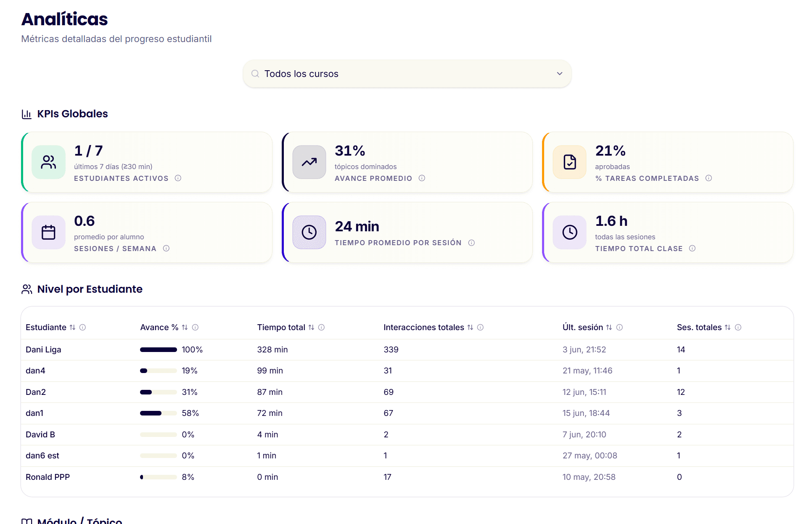This screenshot has height=524, width=812.
Task: Sort by Tiempo total column arrows
Action: (311, 327)
